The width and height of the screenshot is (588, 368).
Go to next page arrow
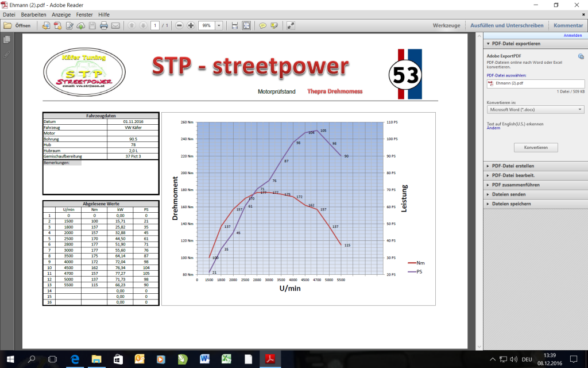tap(143, 25)
